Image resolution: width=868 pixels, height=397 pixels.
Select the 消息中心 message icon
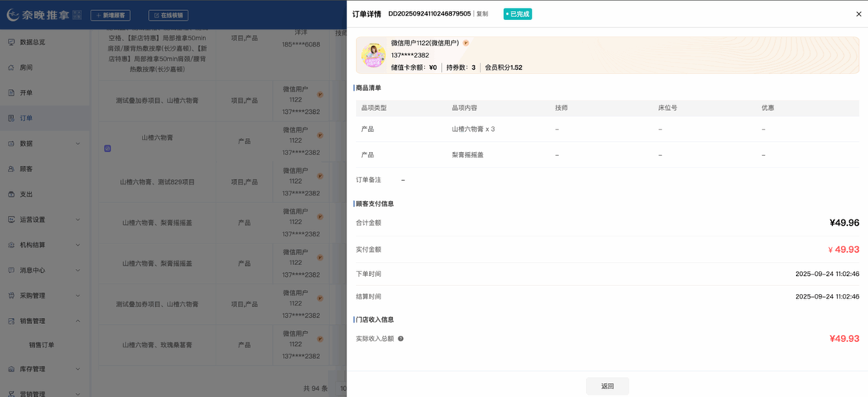[11, 270]
